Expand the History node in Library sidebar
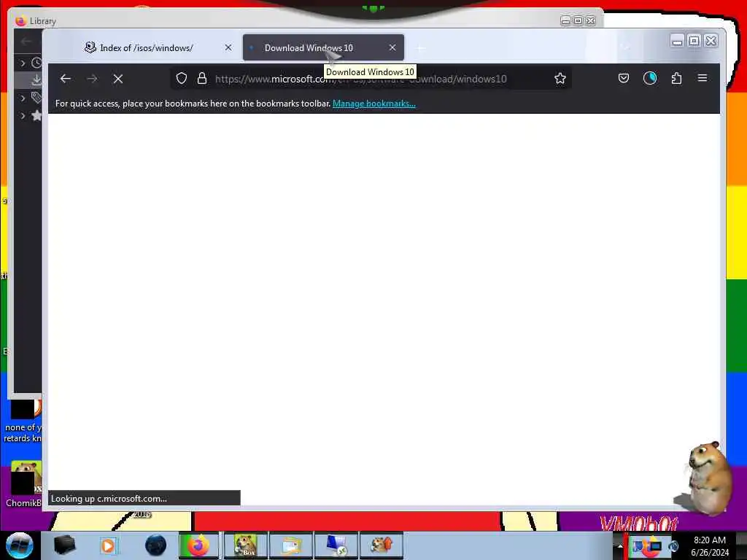Viewport: 747px width, 560px height. point(23,63)
